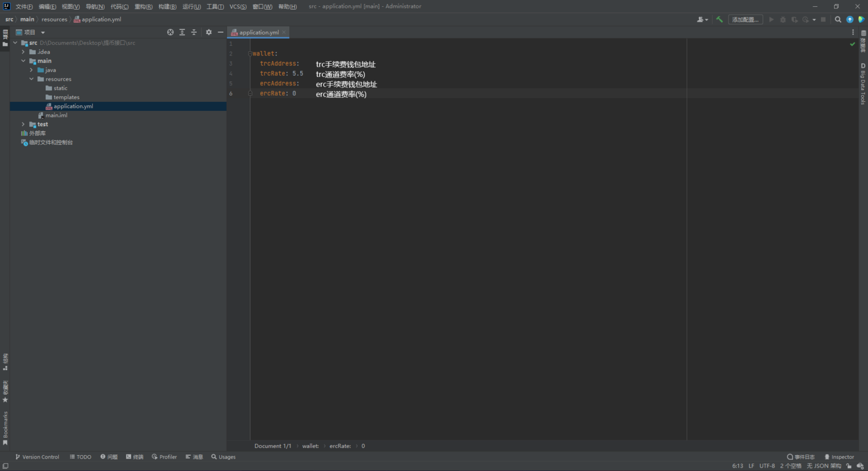The width and height of the screenshot is (868, 471).
Task: Toggle the Bookmarks side panel
Action: [5, 427]
